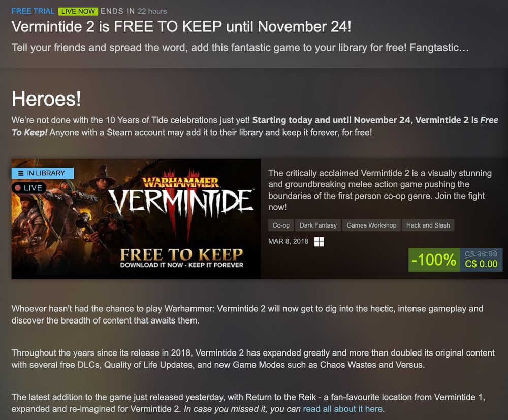Click the Windows platform icon
The height and width of the screenshot is (420, 508).
point(319,242)
